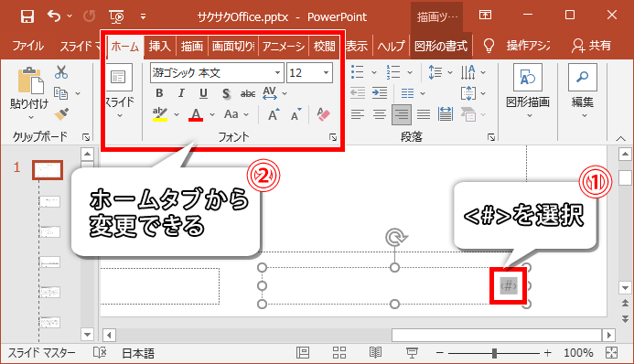The width and height of the screenshot is (634, 364).
Task: Open the フォント dialog launcher
Action: click(x=333, y=137)
